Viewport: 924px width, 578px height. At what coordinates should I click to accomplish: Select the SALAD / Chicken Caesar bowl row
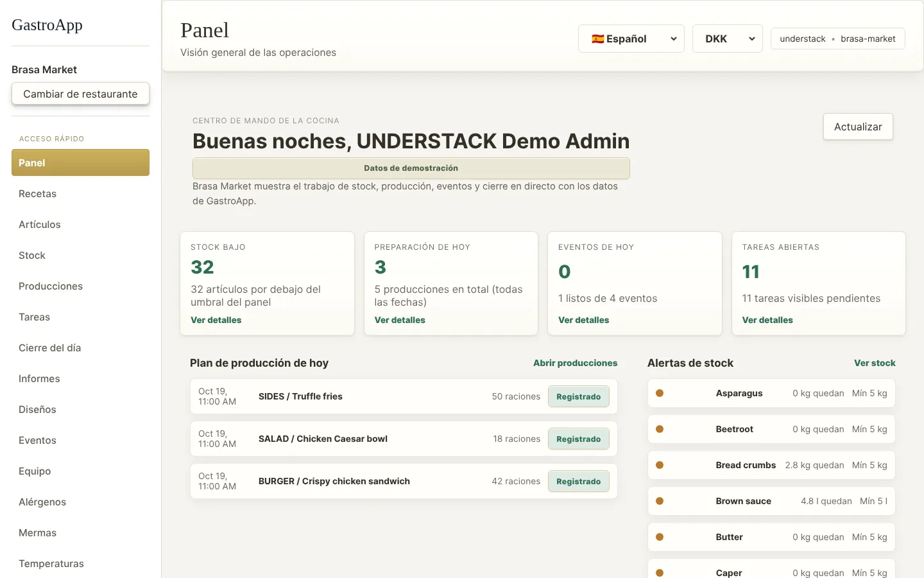click(x=404, y=439)
